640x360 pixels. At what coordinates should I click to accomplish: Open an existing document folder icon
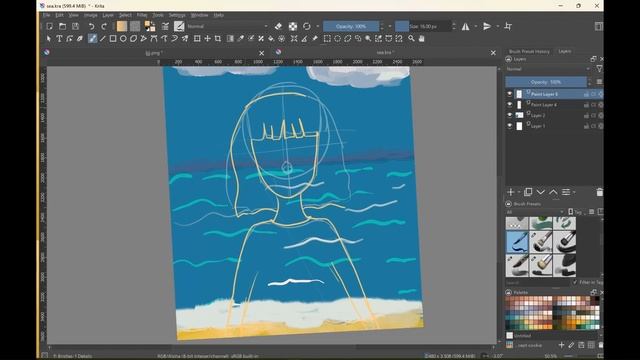(62, 26)
